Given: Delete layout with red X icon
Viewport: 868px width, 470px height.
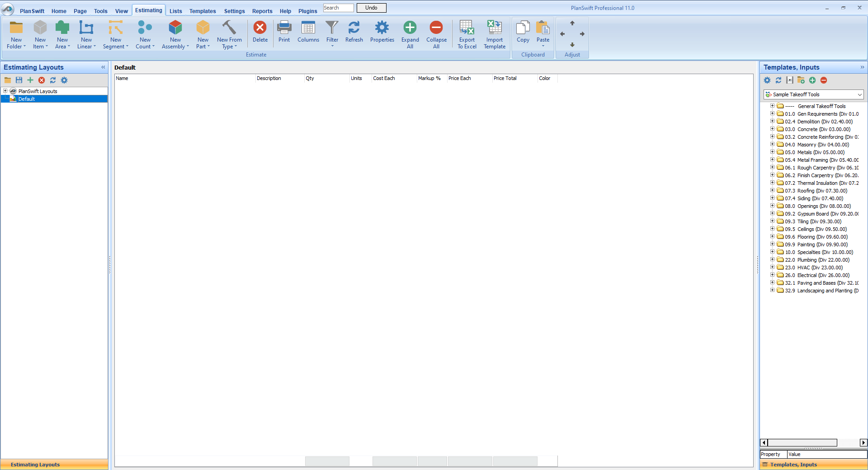Looking at the screenshot, I should [42, 80].
